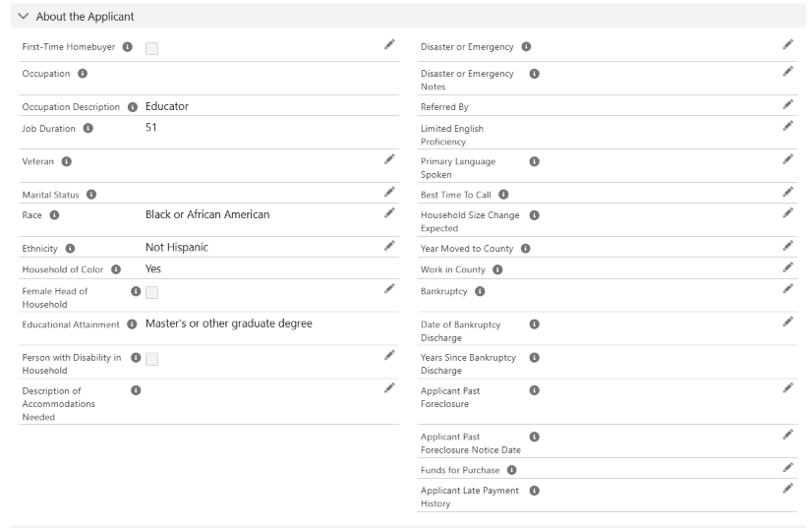Click the About the Applicant section header

click(x=85, y=17)
